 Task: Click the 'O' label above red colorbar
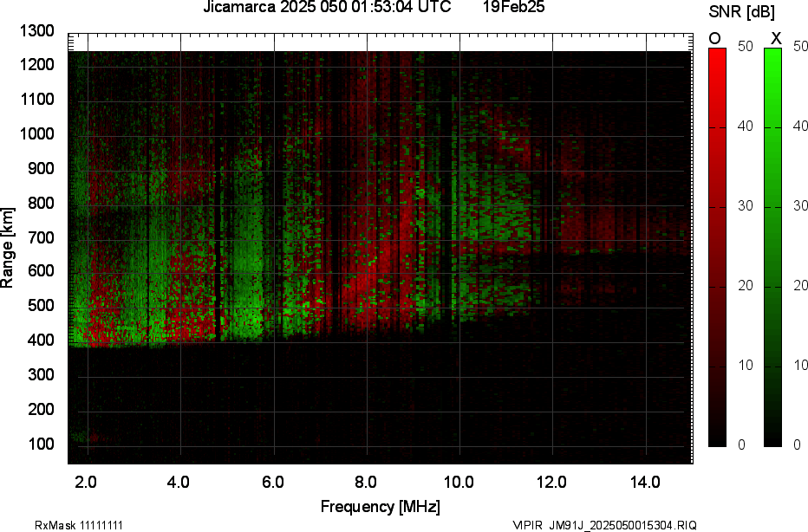pyautogui.click(x=714, y=39)
